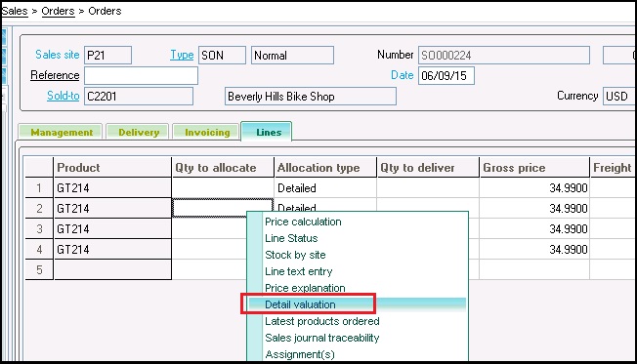Viewport: 637px width, 364px height.
Task: Click empty Product cell in row 5
Action: [x=112, y=269]
